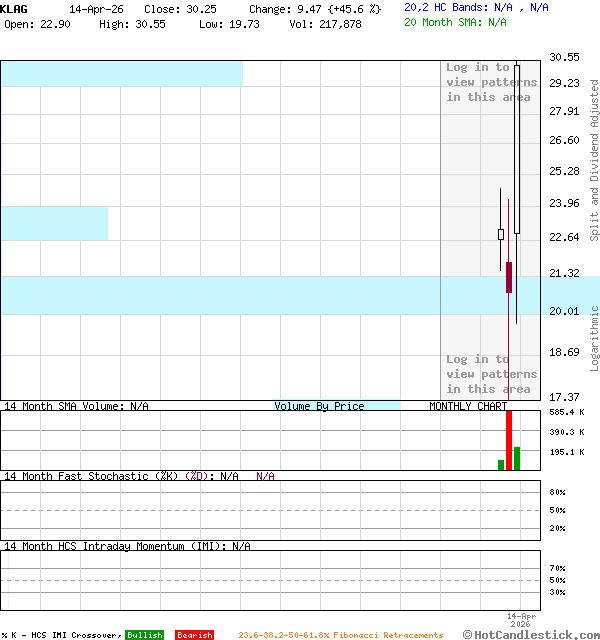
Task: Click the HotCandlestick.com copyright link
Action: coord(531,634)
